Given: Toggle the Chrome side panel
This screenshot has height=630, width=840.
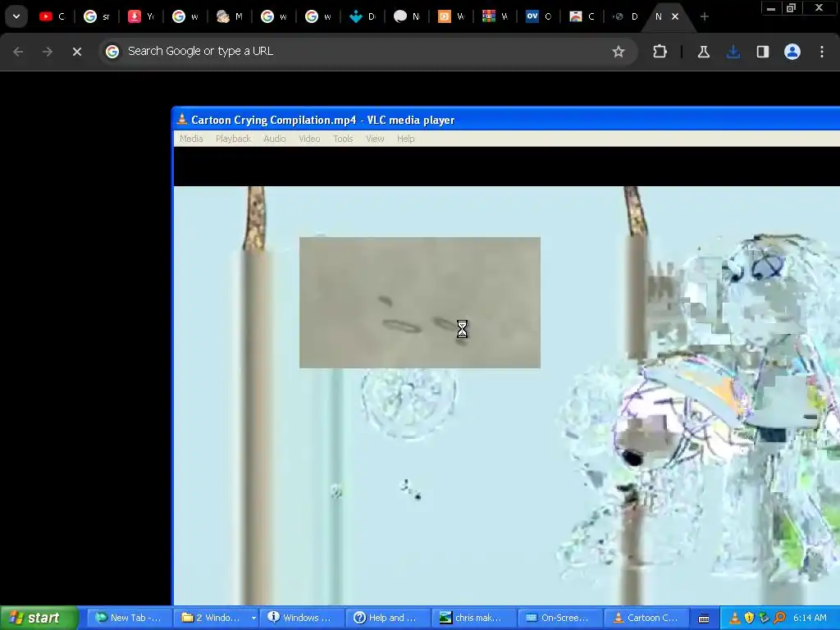Looking at the screenshot, I should click(762, 52).
